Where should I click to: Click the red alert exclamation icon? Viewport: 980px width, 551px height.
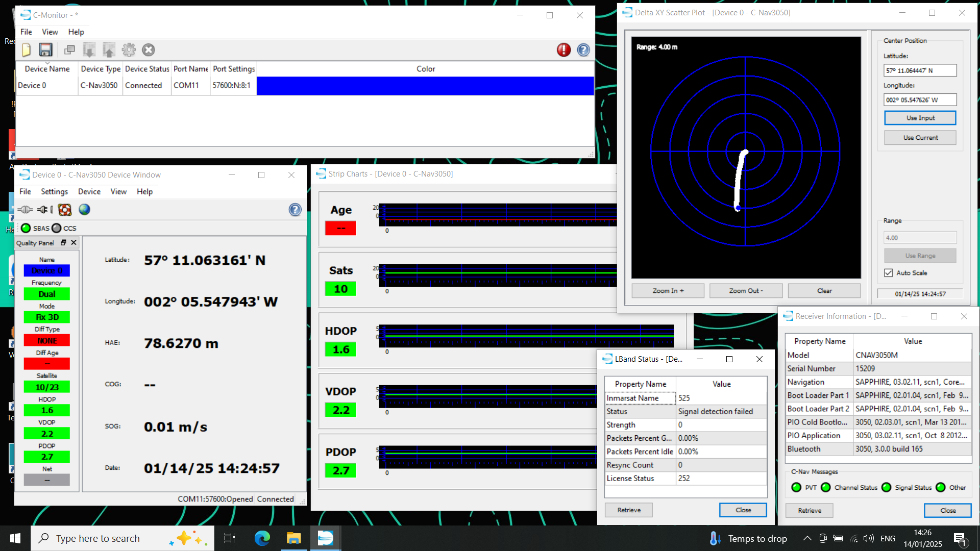point(563,49)
